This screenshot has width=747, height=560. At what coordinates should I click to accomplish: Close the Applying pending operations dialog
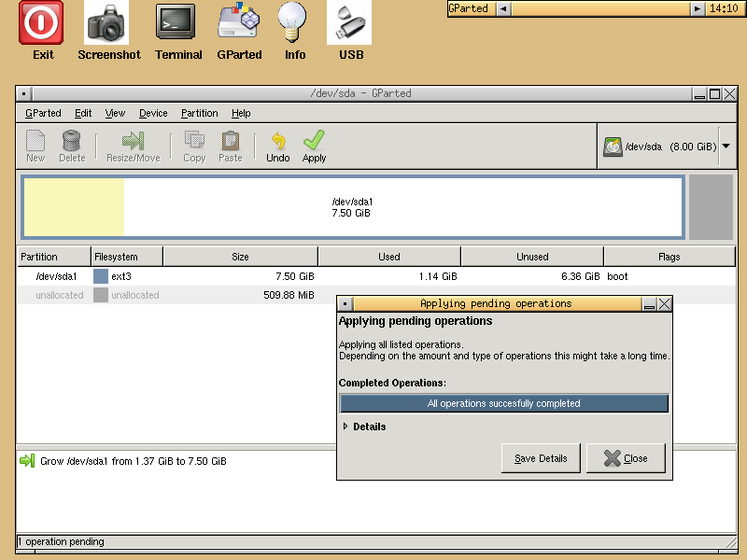pos(626,458)
